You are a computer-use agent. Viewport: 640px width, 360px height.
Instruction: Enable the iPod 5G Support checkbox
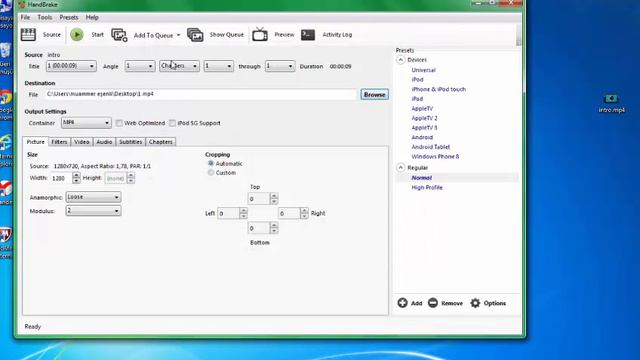pos(173,123)
